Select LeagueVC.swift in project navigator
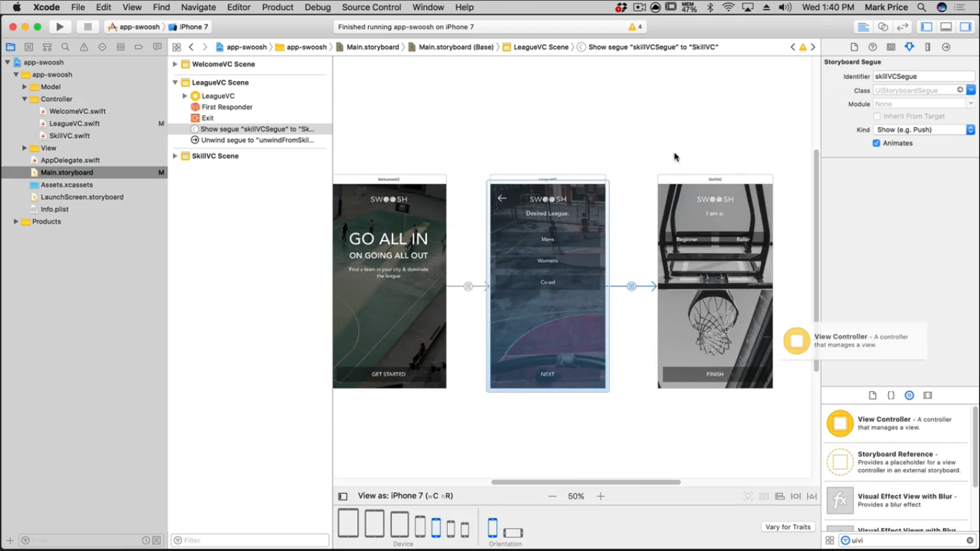Viewport: 980px width, 551px height. (x=74, y=123)
